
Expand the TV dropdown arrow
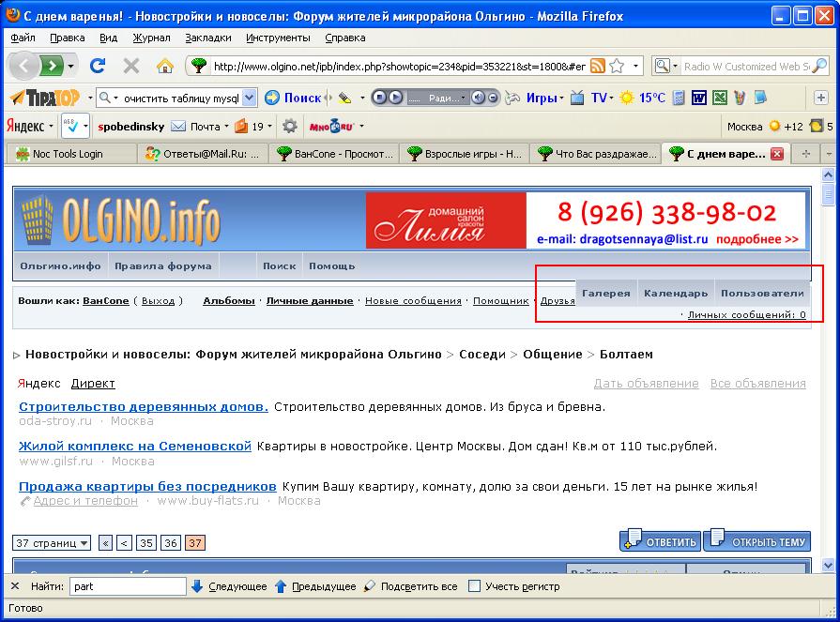click(x=611, y=99)
